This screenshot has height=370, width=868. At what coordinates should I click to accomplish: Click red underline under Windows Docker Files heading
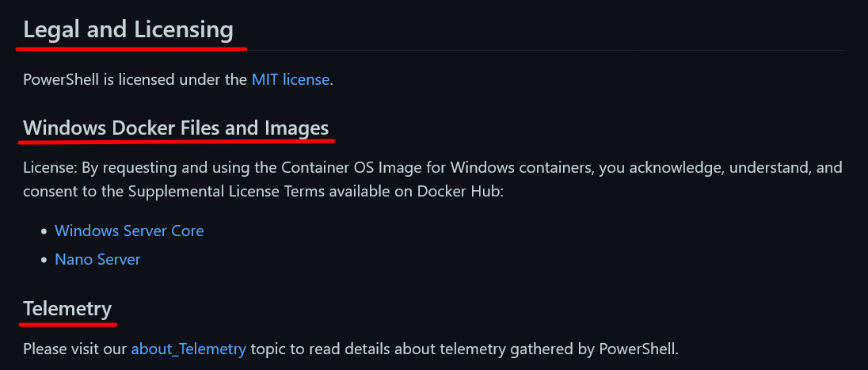click(177, 142)
